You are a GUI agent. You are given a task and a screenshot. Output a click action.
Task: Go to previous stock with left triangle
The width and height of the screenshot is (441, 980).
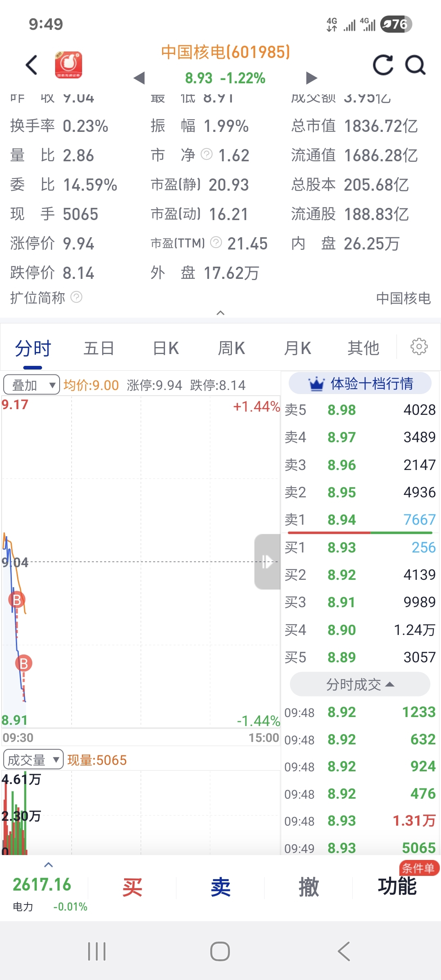tap(139, 78)
